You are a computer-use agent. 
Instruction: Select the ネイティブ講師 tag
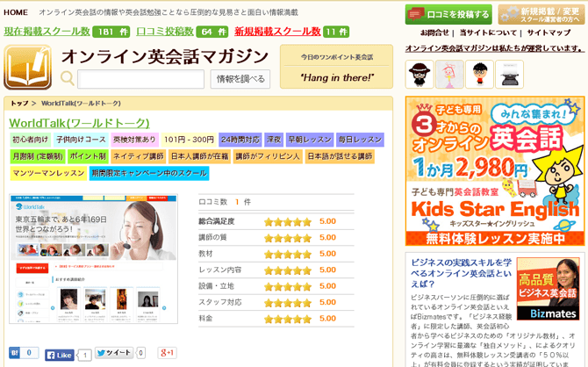click(139, 156)
